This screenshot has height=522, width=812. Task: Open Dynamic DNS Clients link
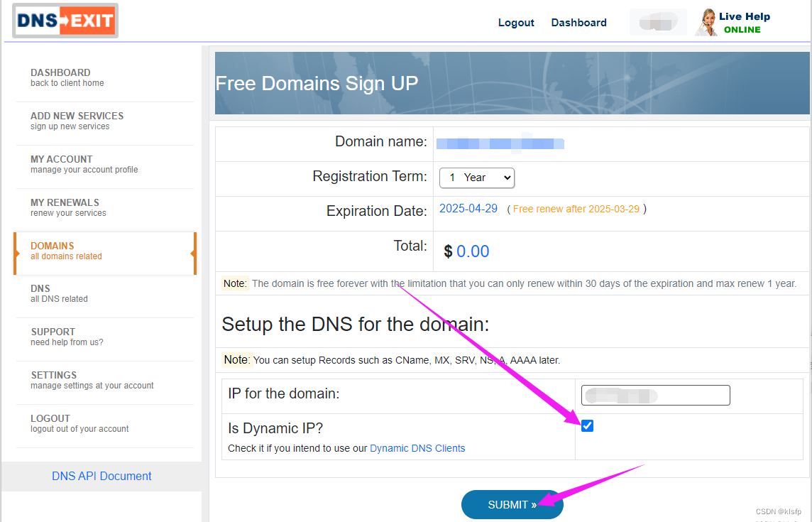[x=417, y=448]
